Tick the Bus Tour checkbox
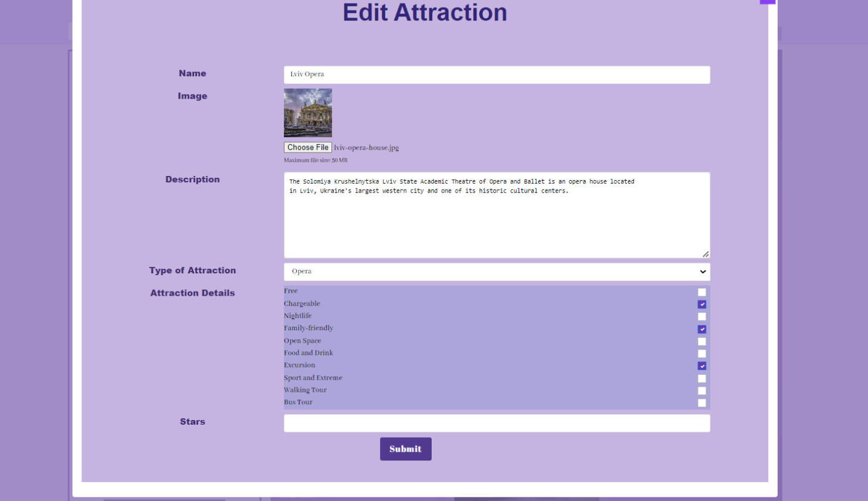Screen dimensions: 868x501 tap(701, 403)
